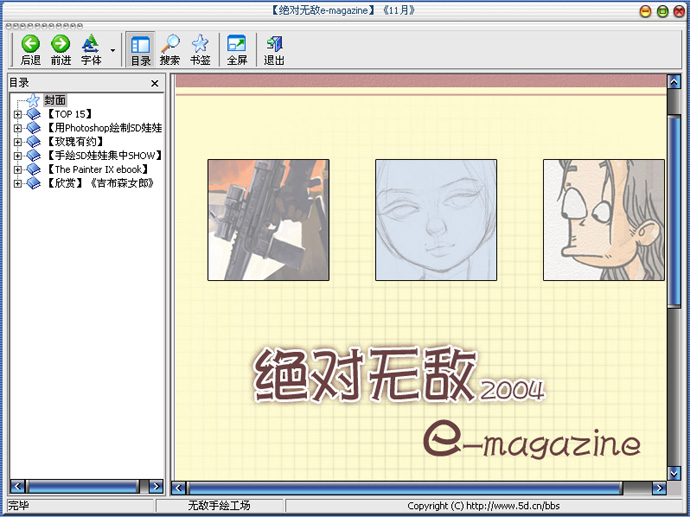Click book icon next to 【TOP 15】
Image resolution: width=690 pixels, height=517 pixels.
33,114
